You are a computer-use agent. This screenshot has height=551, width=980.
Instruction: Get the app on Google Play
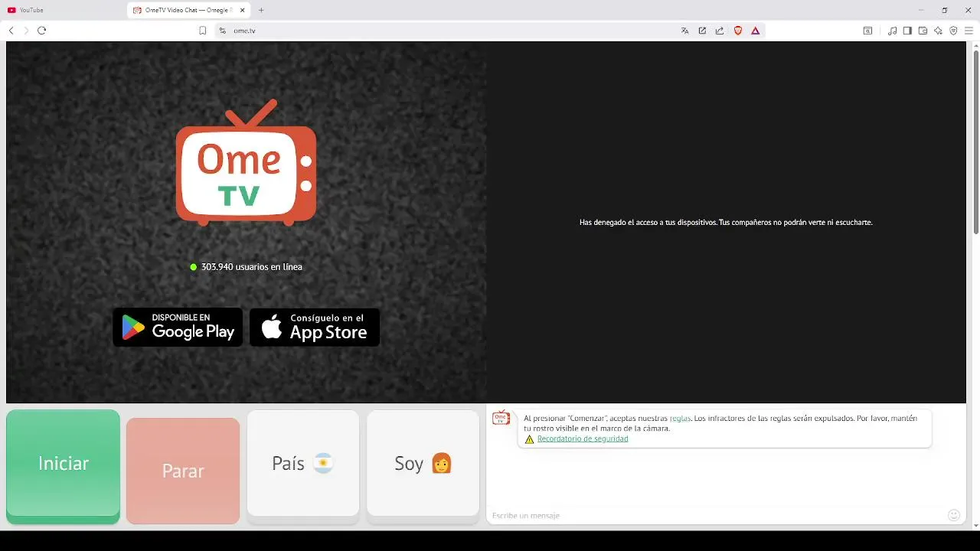178,328
